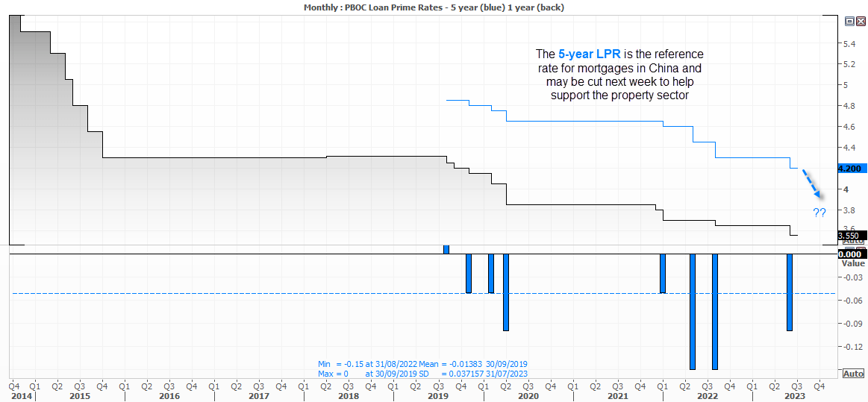Select the 0.000 value label
Image resolution: width=868 pixels, height=402 pixels.
pos(850,254)
